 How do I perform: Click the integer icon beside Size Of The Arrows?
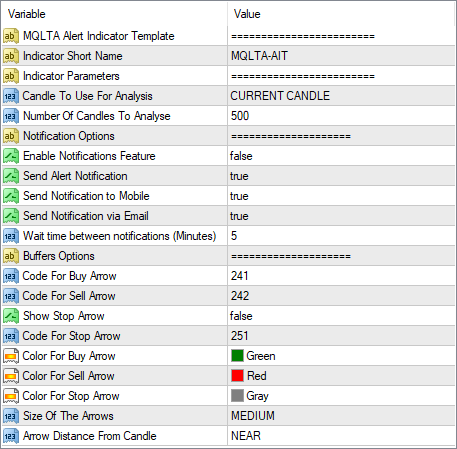pyautogui.click(x=11, y=416)
